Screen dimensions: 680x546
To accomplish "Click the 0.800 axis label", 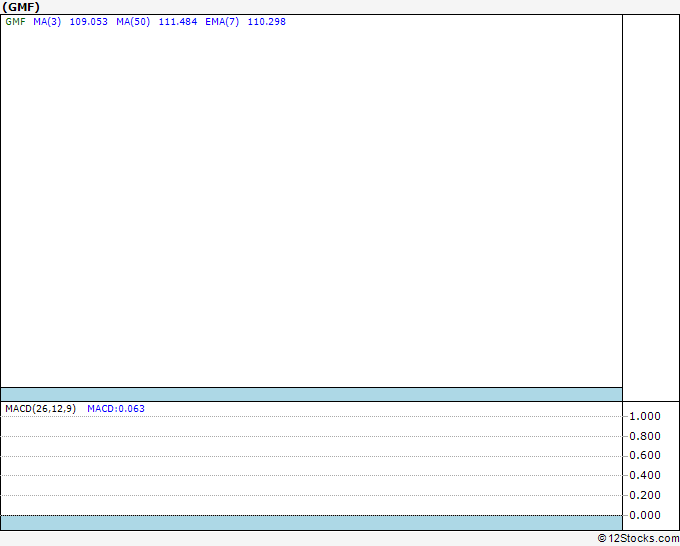I will tap(645, 436).
